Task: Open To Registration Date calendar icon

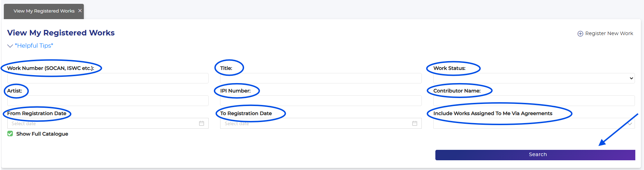Action: 415,123
